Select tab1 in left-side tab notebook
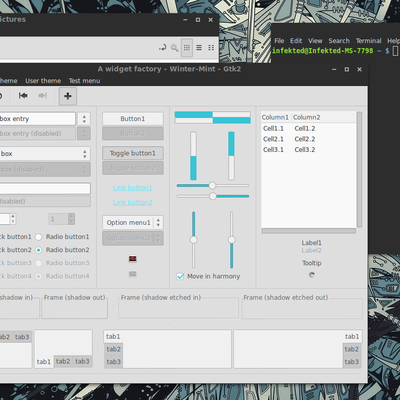The width and height of the screenshot is (400, 400). 113,337
